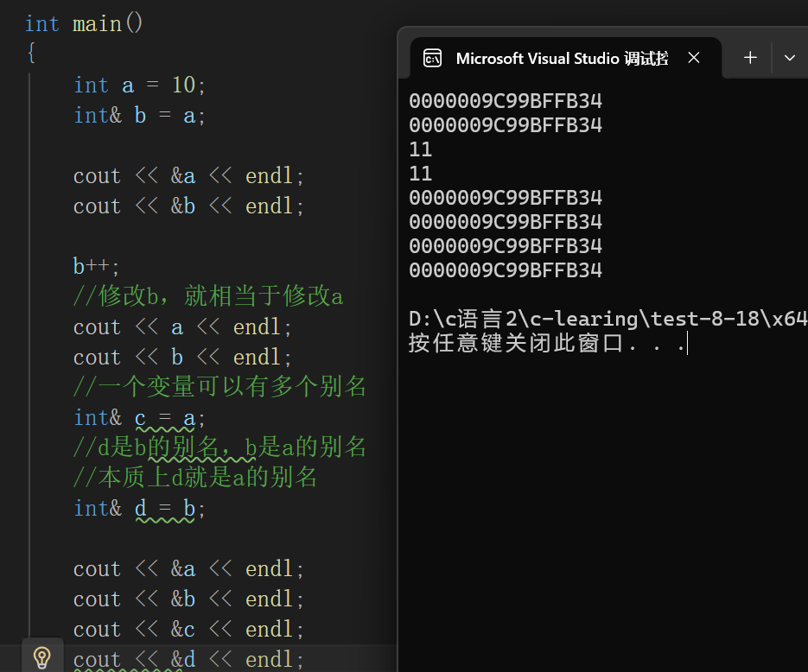The image size is (808, 672).
Task: Click the comment '//修改b，就相当于修改a'
Action: 207,296
